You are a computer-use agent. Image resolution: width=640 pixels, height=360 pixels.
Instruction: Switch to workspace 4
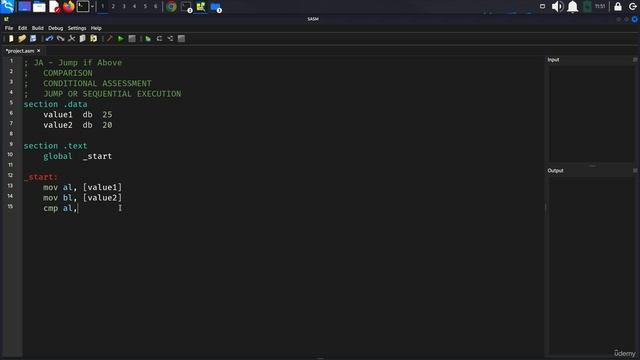tap(134, 7)
